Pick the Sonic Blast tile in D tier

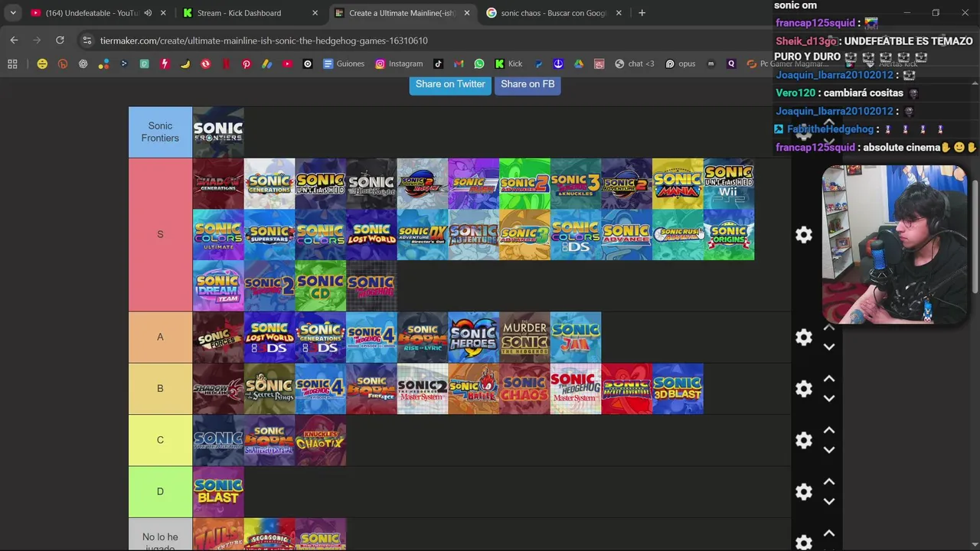pyautogui.click(x=218, y=491)
